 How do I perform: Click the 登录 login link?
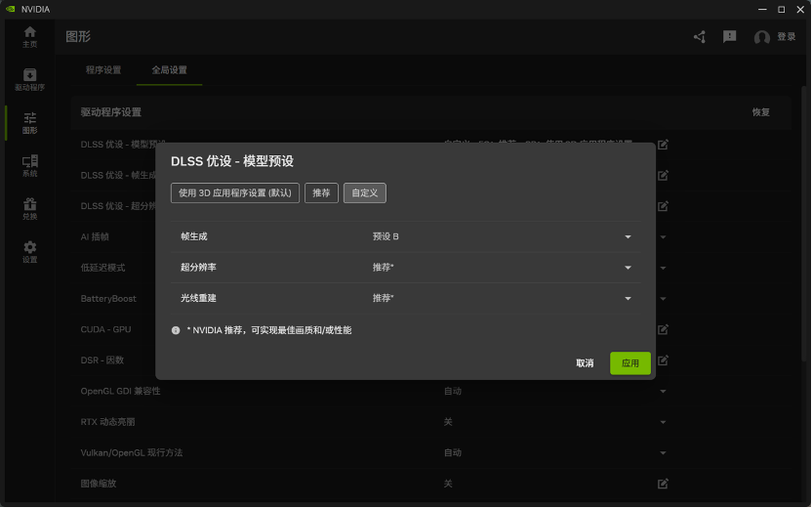click(786, 37)
